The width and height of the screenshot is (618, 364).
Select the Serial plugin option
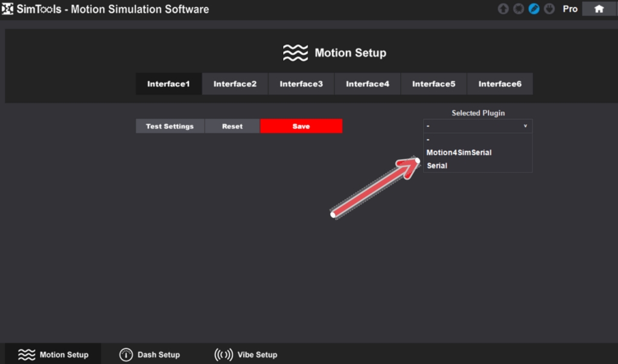437,165
